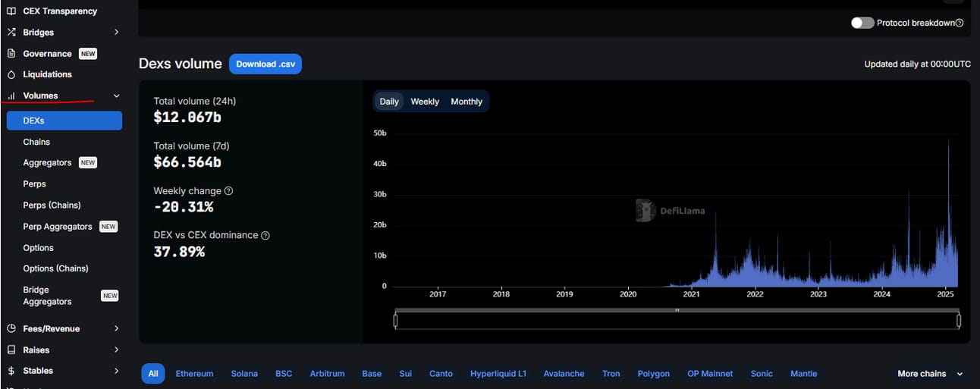Download the Dexs volume .csv

(x=265, y=64)
